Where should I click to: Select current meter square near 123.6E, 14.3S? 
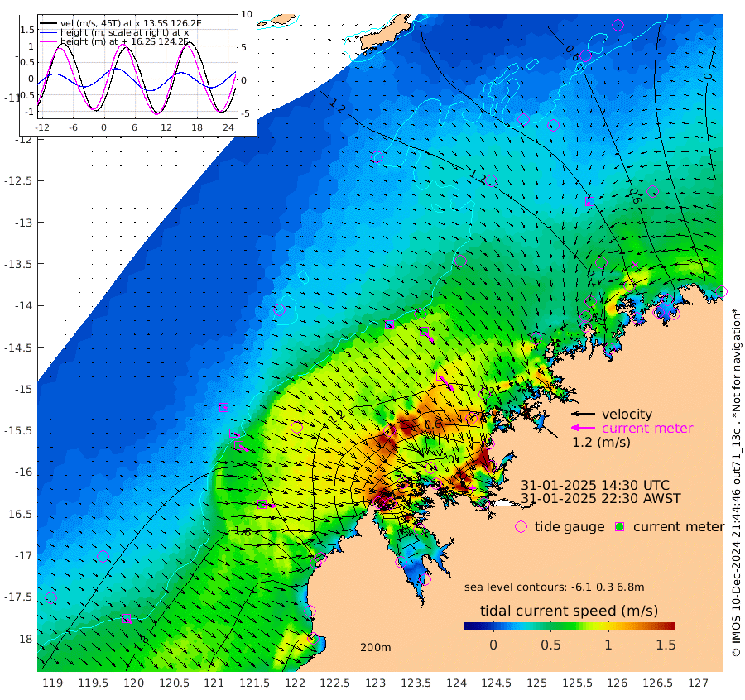[x=425, y=331]
